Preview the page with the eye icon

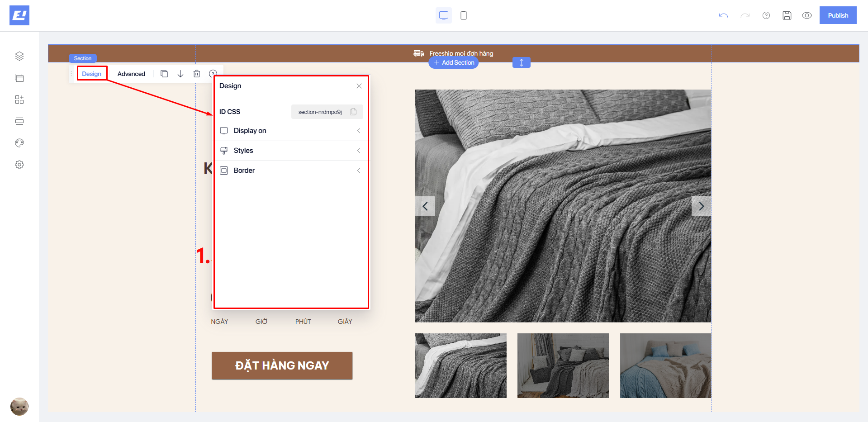click(806, 15)
